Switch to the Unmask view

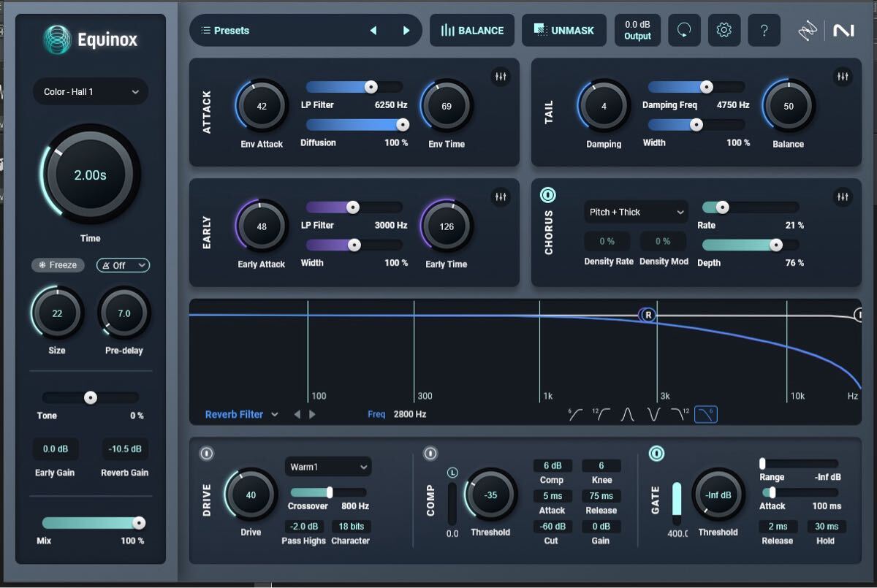pyautogui.click(x=564, y=30)
